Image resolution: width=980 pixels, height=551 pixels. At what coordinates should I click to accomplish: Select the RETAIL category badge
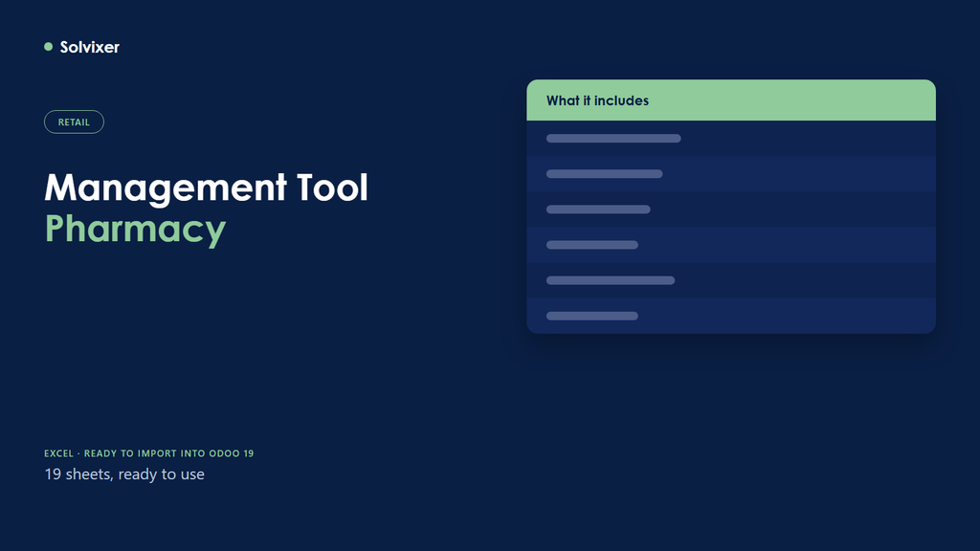coord(74,121)
